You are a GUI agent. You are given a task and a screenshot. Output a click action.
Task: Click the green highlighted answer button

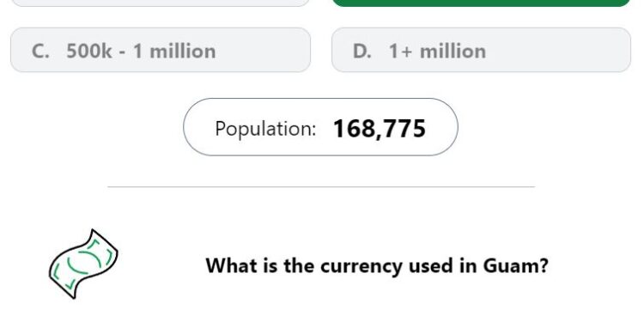[x=481, y=3]
